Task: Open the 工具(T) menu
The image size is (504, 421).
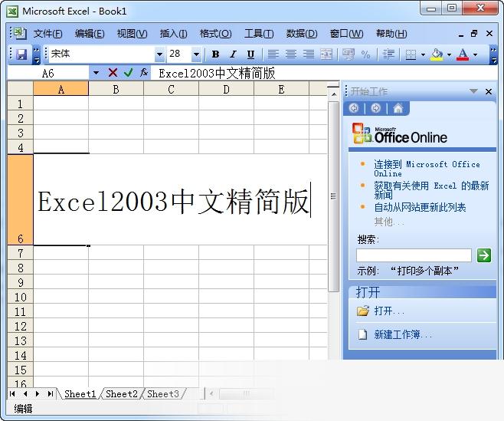Action: 259,34
